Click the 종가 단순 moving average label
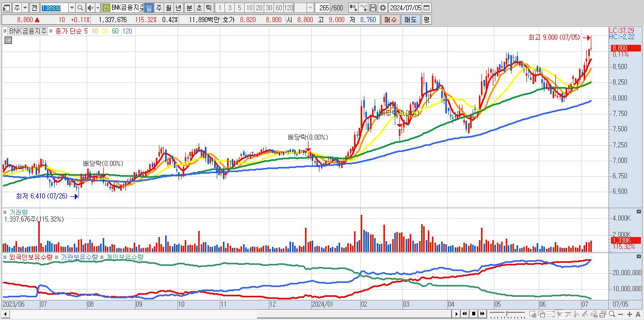Screen dimensions: 644x320 point(69,31)
